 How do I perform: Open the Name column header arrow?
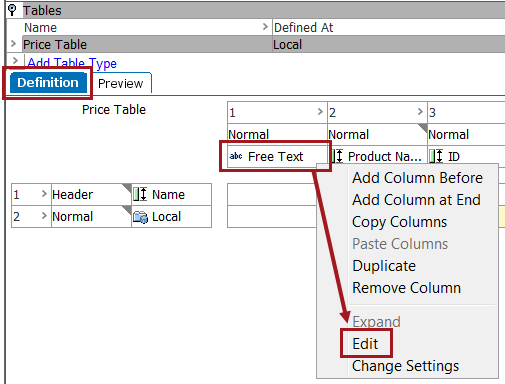265,27
